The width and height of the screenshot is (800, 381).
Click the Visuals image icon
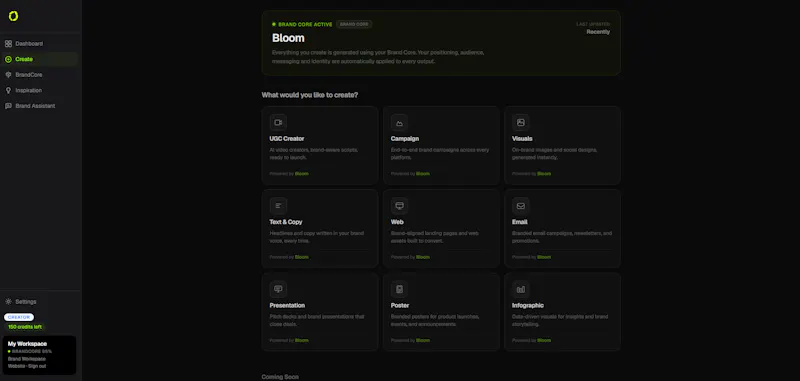520,122
